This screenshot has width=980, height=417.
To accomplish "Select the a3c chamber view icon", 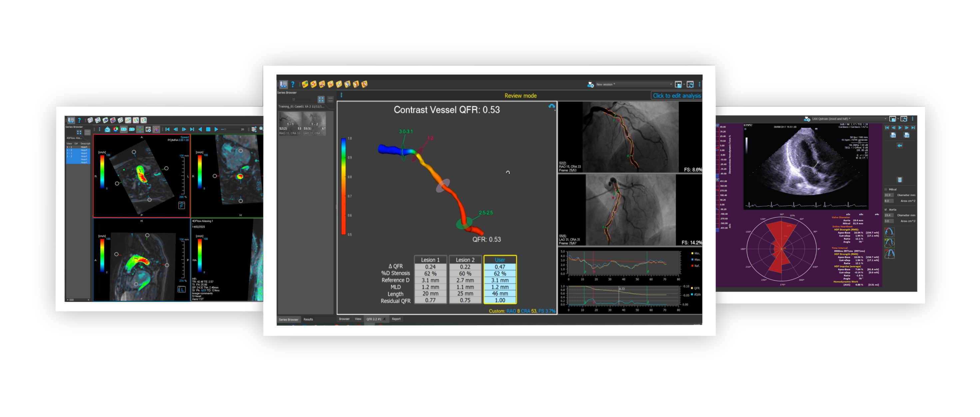I will tap(889, 243).
